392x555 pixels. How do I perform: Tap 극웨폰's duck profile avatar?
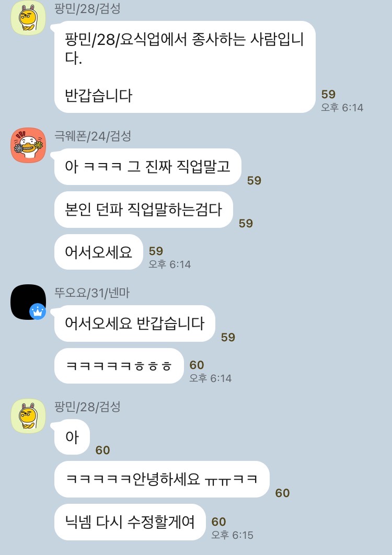pyautogui.click(x=28, y=145)
